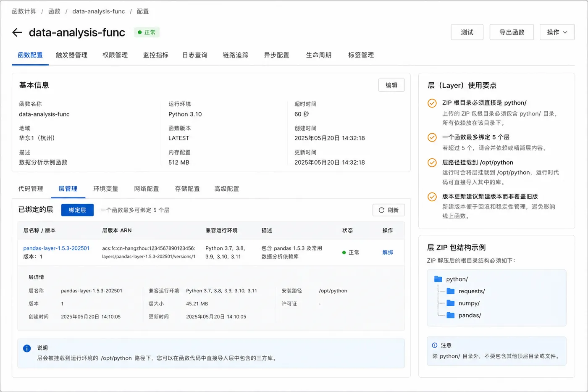Screen dimensions: 588x392
Task: Switch to the 存储配置 sub-tab
Action: point(187,189)
